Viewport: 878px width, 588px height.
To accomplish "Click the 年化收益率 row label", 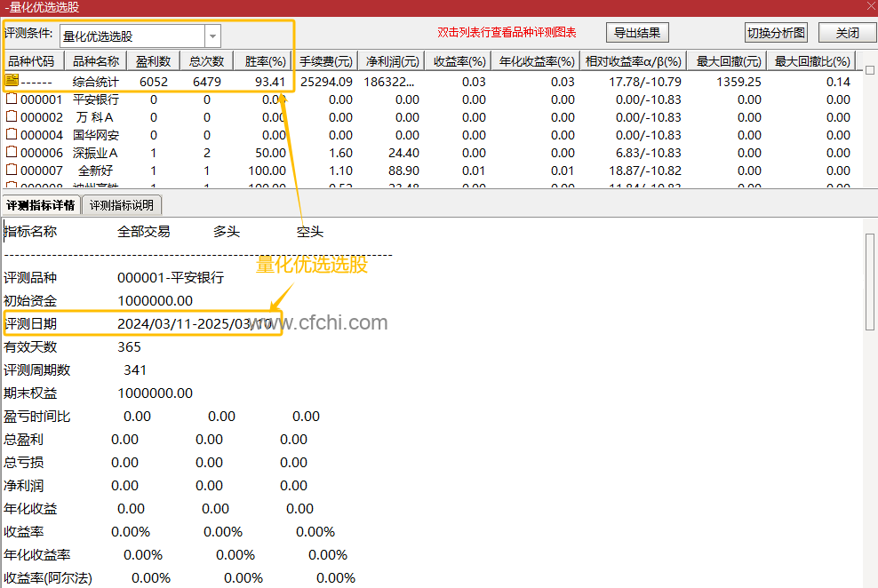I will click(37, 555).
